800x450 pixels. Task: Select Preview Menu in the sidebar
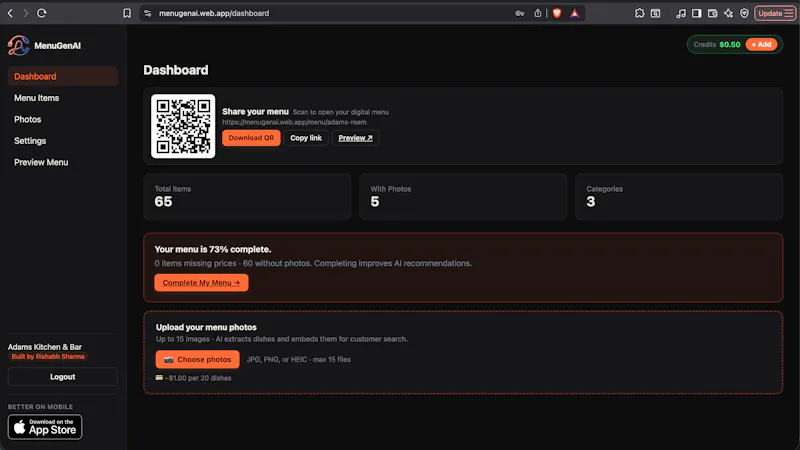point(41,162)
